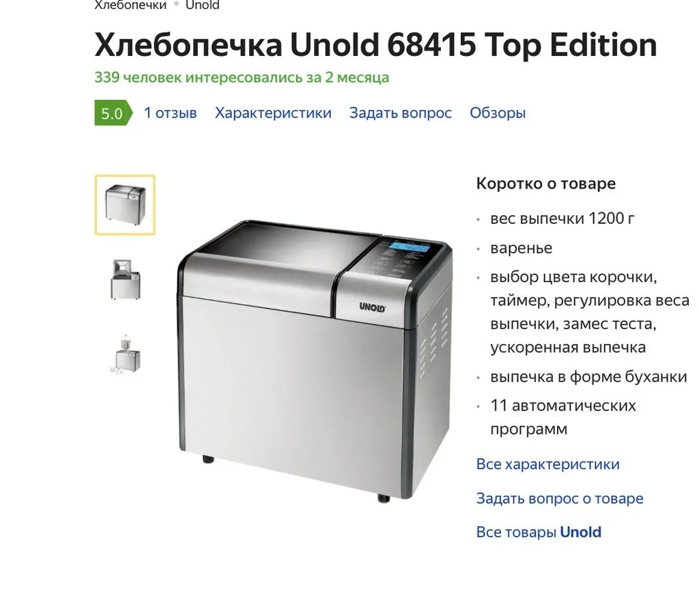Click the green 339 человек интересовались text
Screen dimensions: 699x616
click(x=242, y=77)
